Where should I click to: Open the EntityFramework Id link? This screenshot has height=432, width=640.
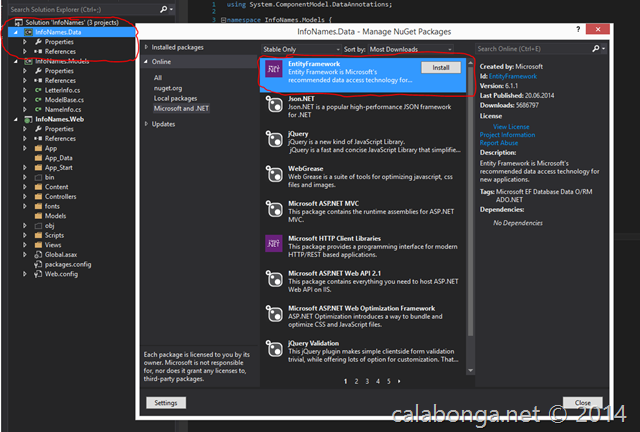click(x=513, y=76)
